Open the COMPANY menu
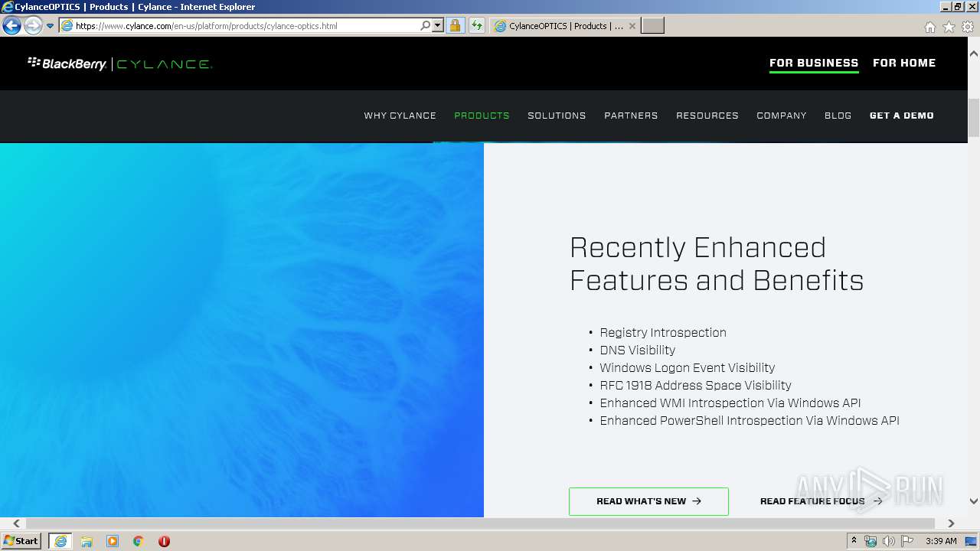980x551 pixels. (x=782, y=116)
